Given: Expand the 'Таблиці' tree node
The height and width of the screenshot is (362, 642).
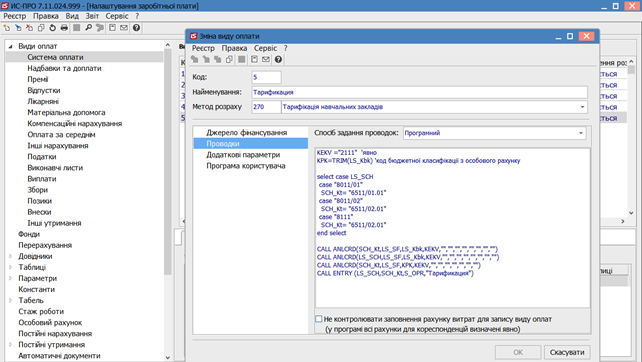Looking at the screenshot, I should [11, 267].
